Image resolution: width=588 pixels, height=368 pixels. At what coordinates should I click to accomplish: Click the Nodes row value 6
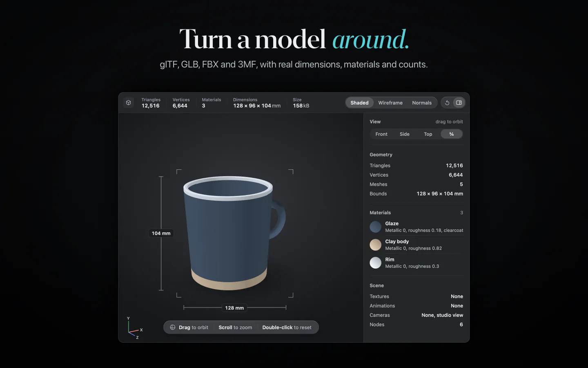pos(461,325)
